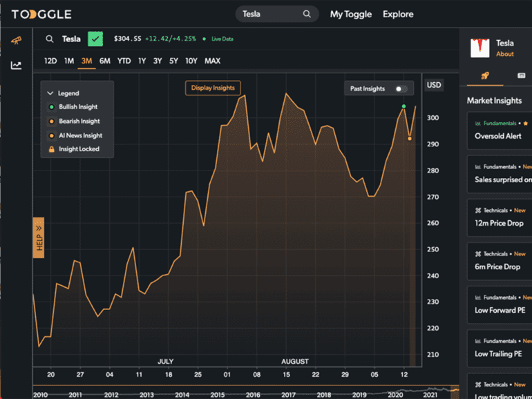
Task: Click the $304.55 price value
Action: point(127,39)
